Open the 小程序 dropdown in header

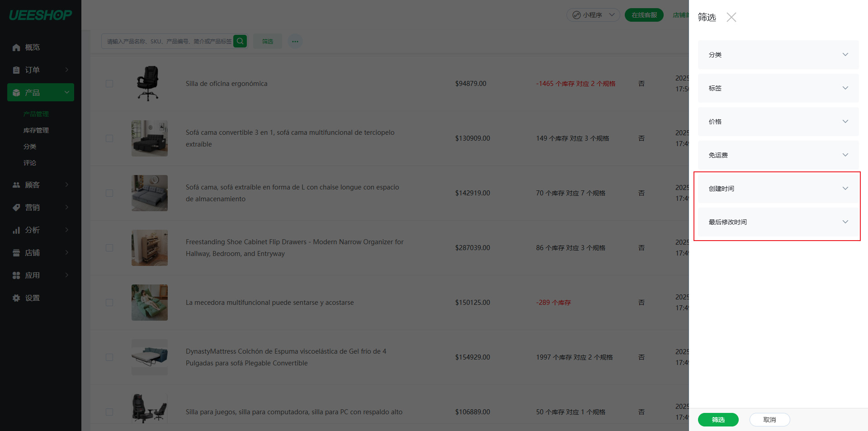[593, 15]
